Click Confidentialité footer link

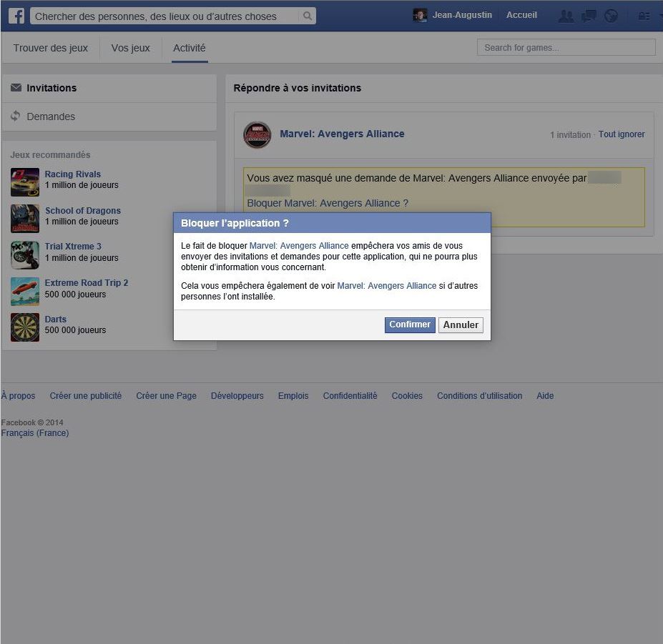350,396
